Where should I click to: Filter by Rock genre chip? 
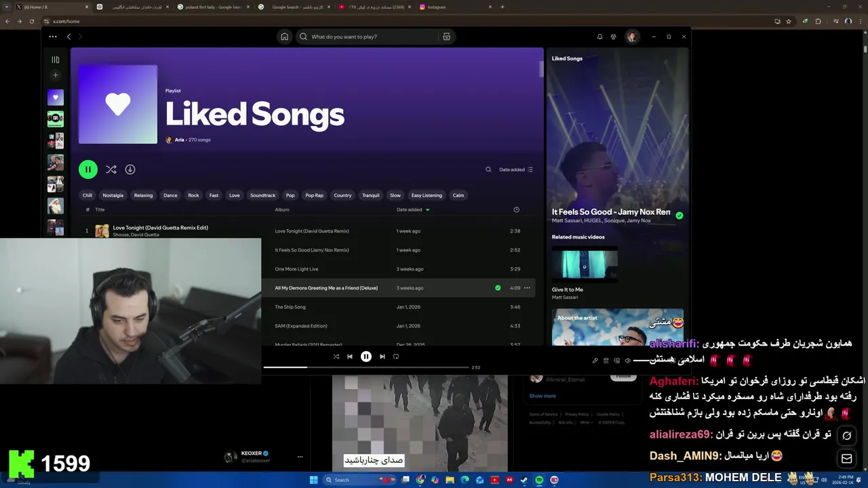tap(193, 195)
